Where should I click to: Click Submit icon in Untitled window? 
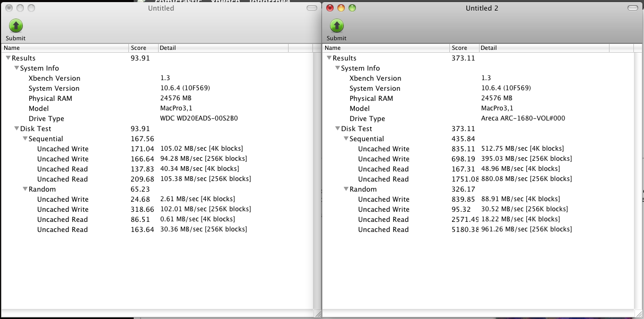click(16, 25)
